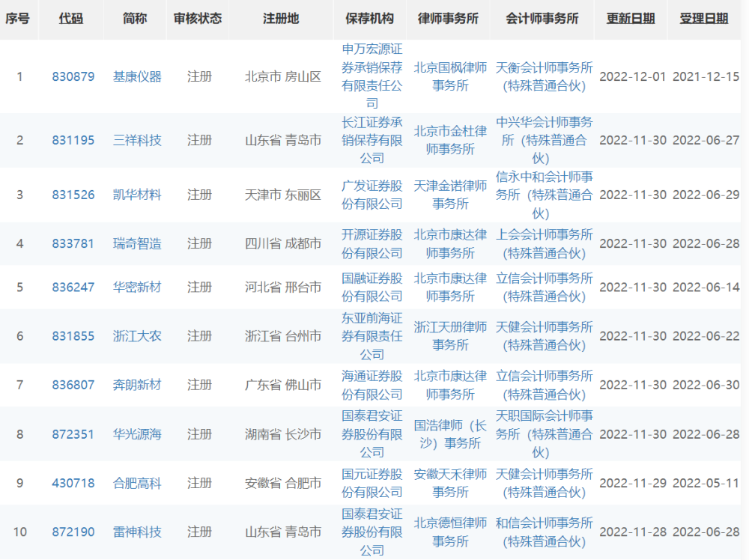This screenshot has height=560, width=749.
Task: Click the 注册地 column header
Action: point(281,19)
